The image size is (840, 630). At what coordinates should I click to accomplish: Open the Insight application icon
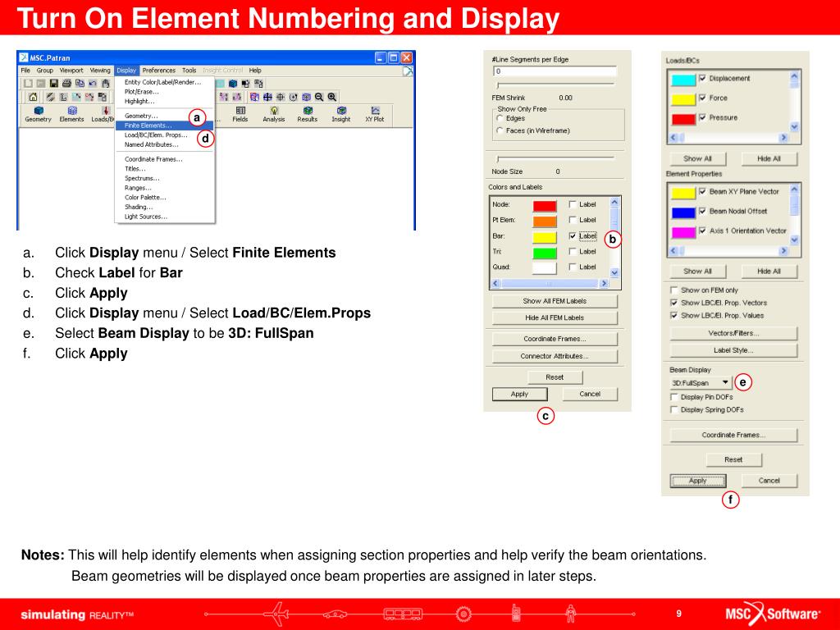click(340, 114)
